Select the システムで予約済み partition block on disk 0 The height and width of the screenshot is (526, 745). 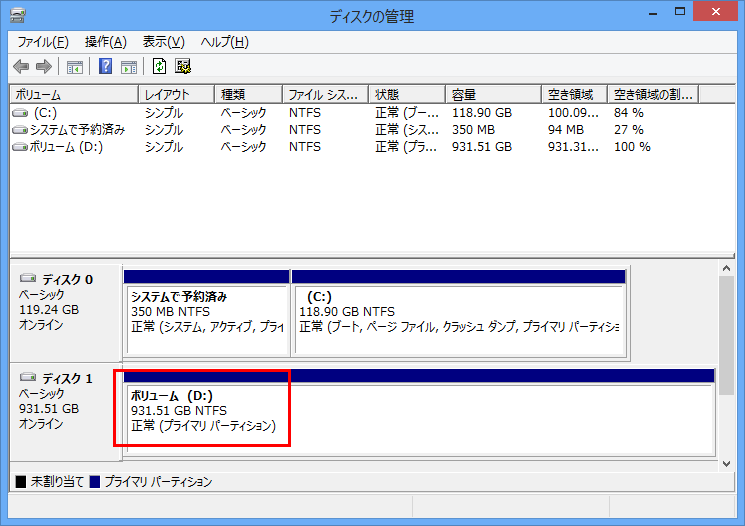(x=206, y=318)
